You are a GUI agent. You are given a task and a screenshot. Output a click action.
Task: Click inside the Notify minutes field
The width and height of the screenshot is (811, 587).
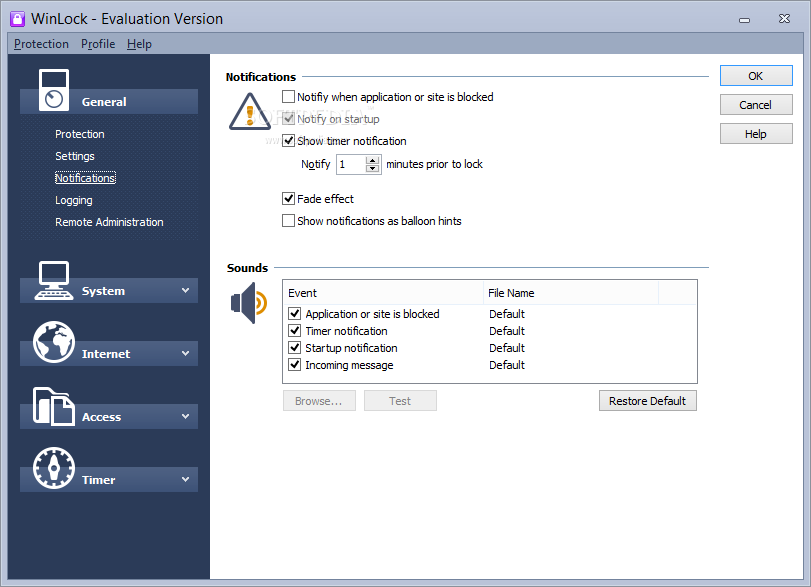(x=351, y=164)
